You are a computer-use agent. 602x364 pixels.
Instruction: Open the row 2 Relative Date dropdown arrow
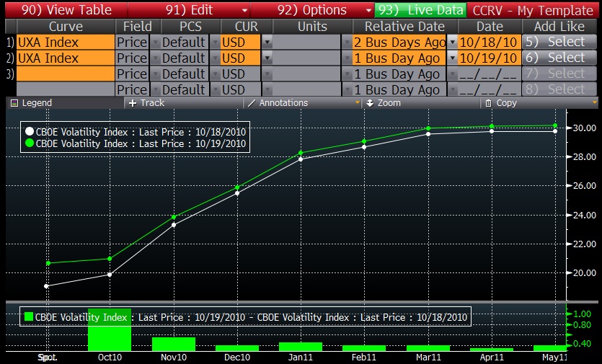point(452,58)
